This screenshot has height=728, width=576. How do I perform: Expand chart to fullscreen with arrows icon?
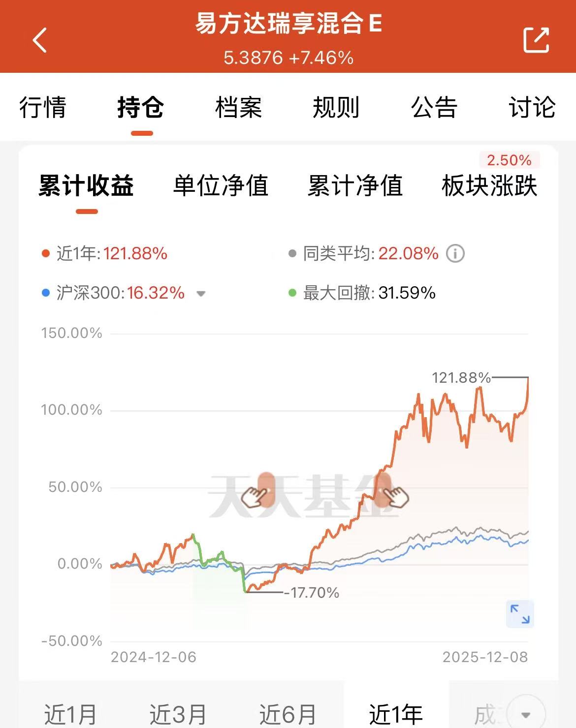click(520, 614)
